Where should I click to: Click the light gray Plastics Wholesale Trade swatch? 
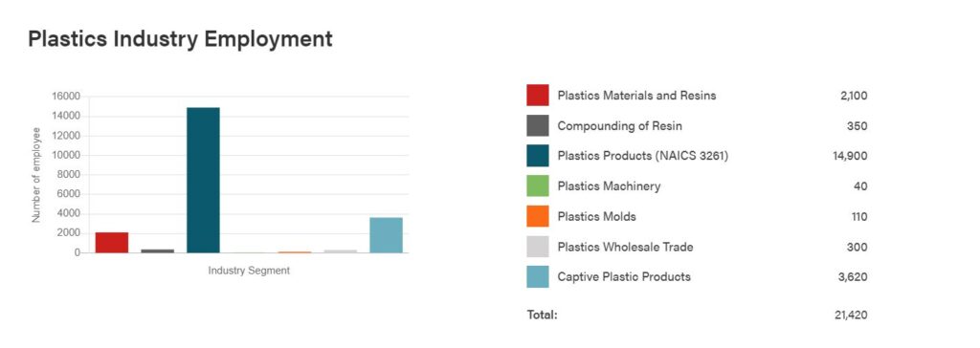click(538, 246)
